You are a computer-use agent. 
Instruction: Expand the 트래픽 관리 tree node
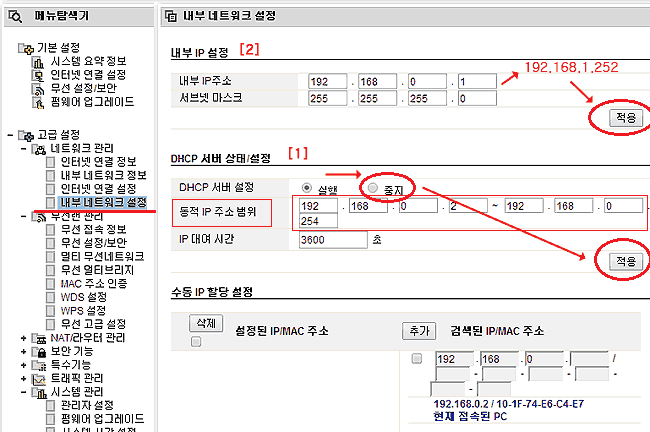[24, 379]
